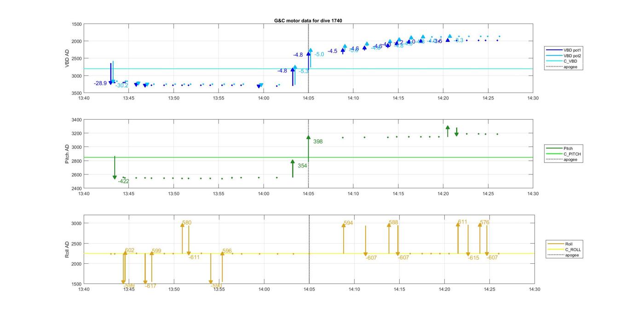This screenshot has width=644, height=319.
Task: Click the "14:05" tick under Roll plot
Action: [309, 290]
